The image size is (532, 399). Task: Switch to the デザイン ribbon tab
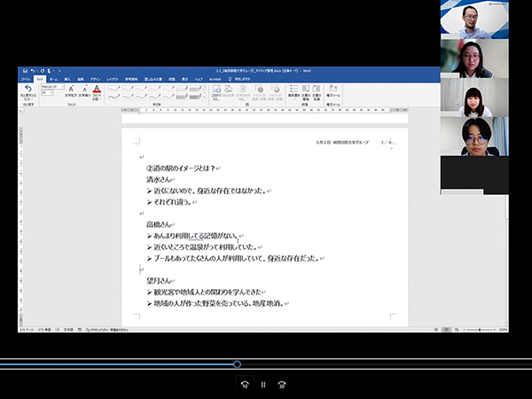(96, 79)
